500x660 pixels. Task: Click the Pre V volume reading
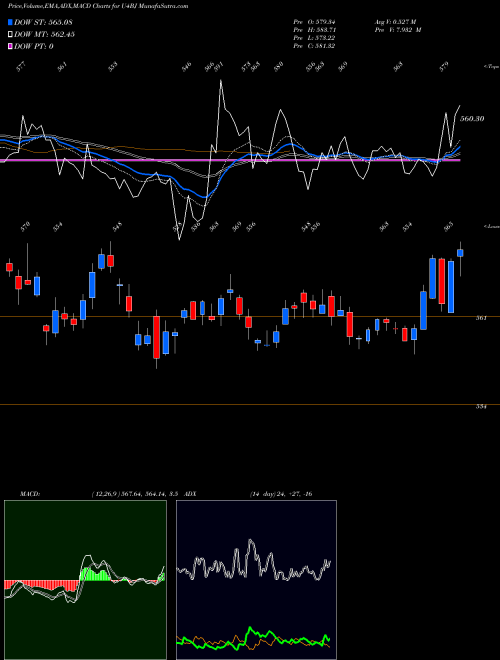[x=398, y=30]
